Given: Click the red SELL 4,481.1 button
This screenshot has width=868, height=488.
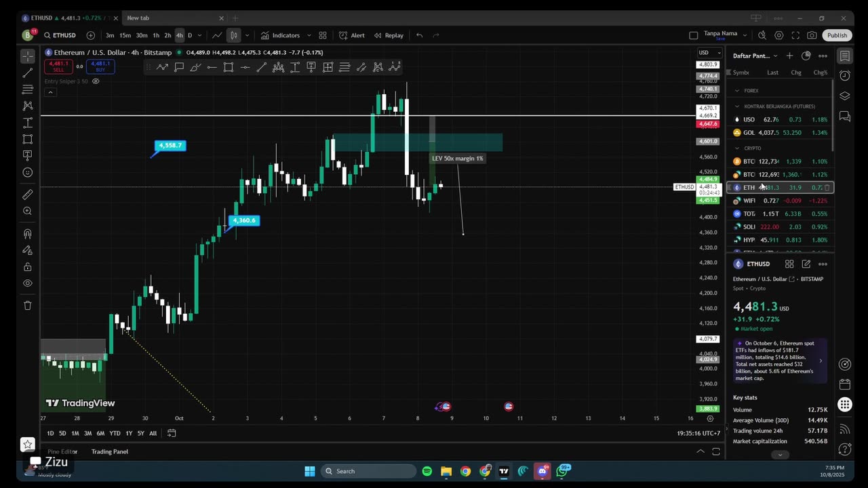Looking at the screenshot, I should (58, 66).
